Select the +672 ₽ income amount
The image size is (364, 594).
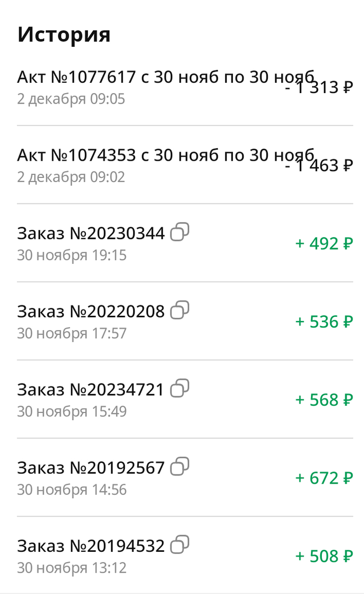[324, 477]
